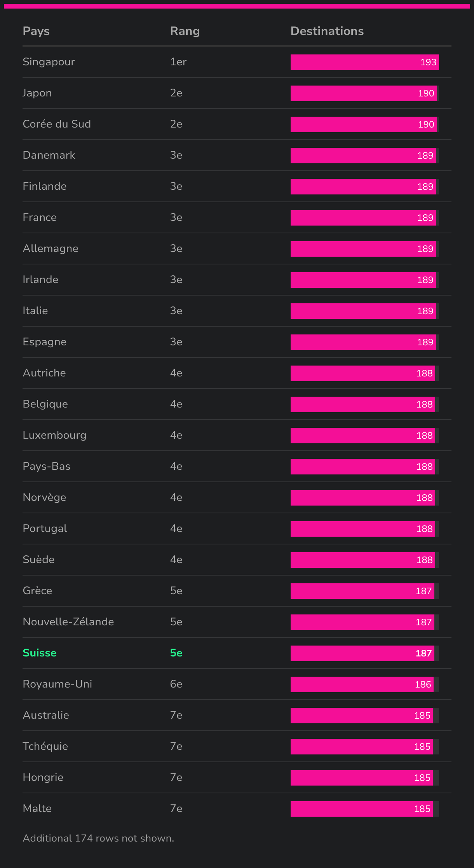Click Japon's 190 destinations bar

tap(363, 93)
